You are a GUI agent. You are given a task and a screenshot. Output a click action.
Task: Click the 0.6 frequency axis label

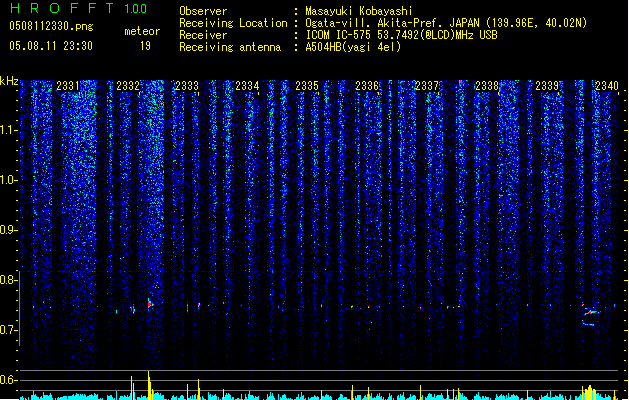coord(9,380)
